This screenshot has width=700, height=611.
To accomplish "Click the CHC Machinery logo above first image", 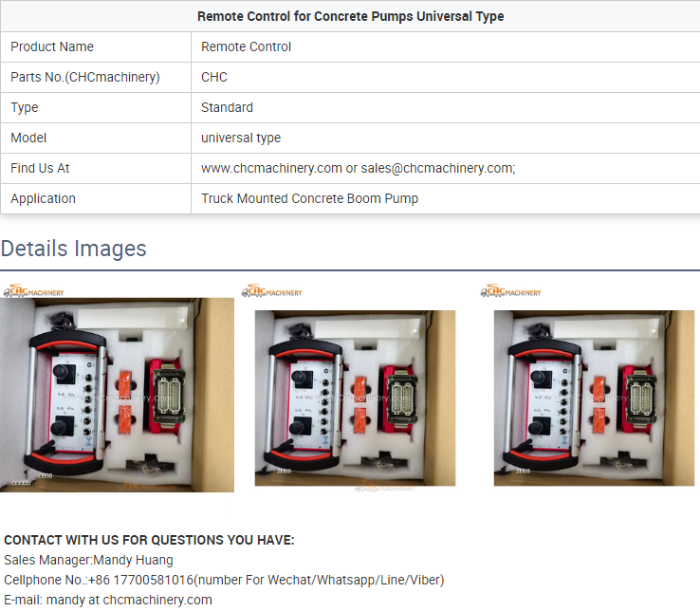I will point(34,290).
